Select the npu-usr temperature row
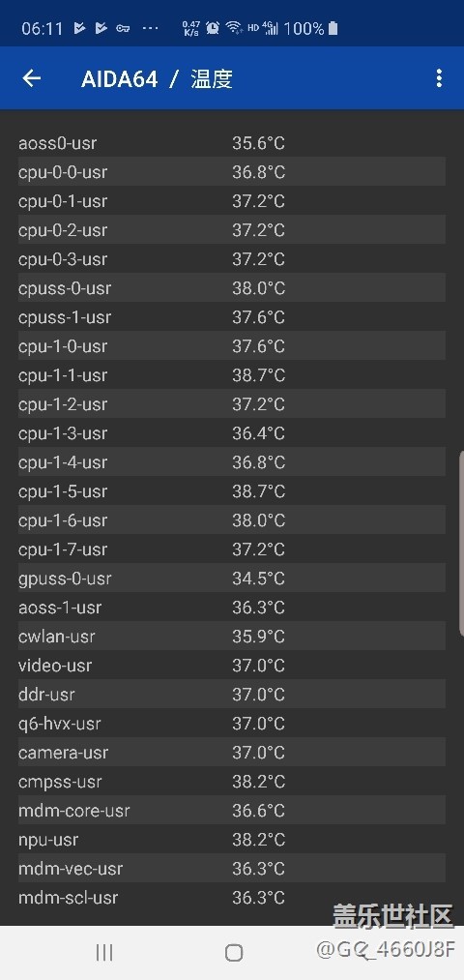This screenshot has width=464, height=980. coord(232,840)
